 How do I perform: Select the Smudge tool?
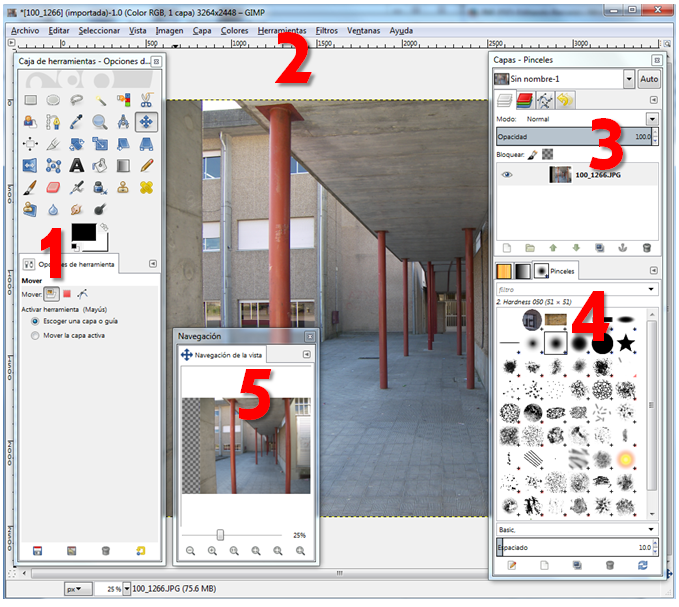[77, 210]
